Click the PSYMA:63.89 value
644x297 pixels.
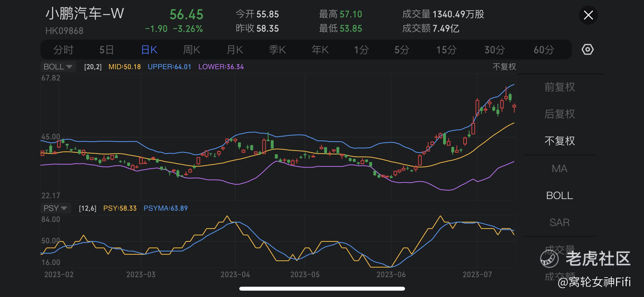(x=165, y=208)
